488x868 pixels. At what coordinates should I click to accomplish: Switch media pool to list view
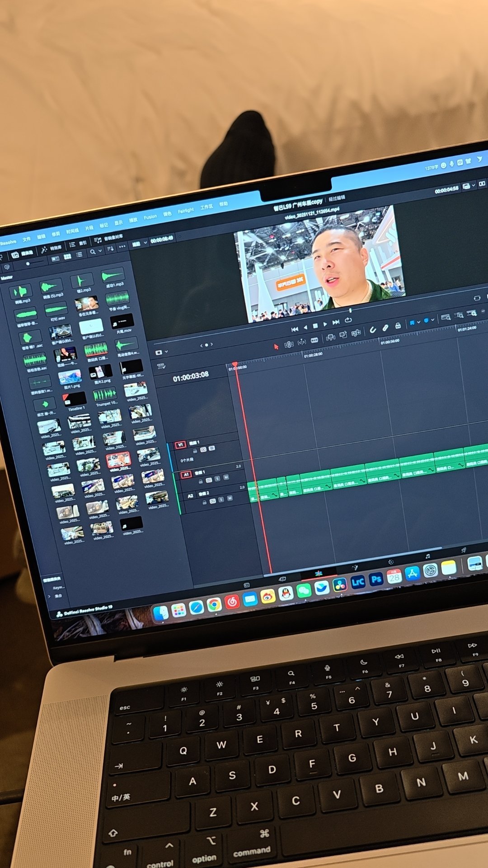click(x=79, y=255)
